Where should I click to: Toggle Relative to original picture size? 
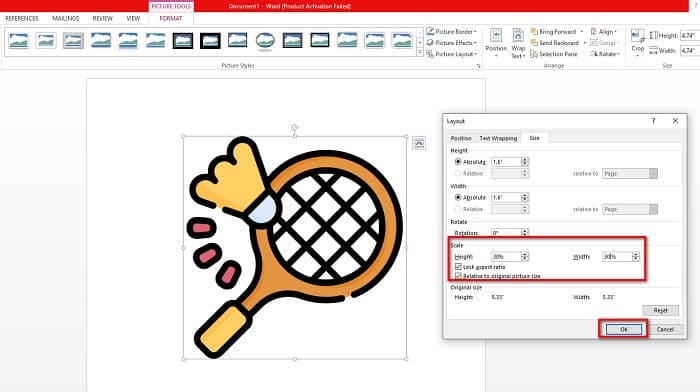458,276
